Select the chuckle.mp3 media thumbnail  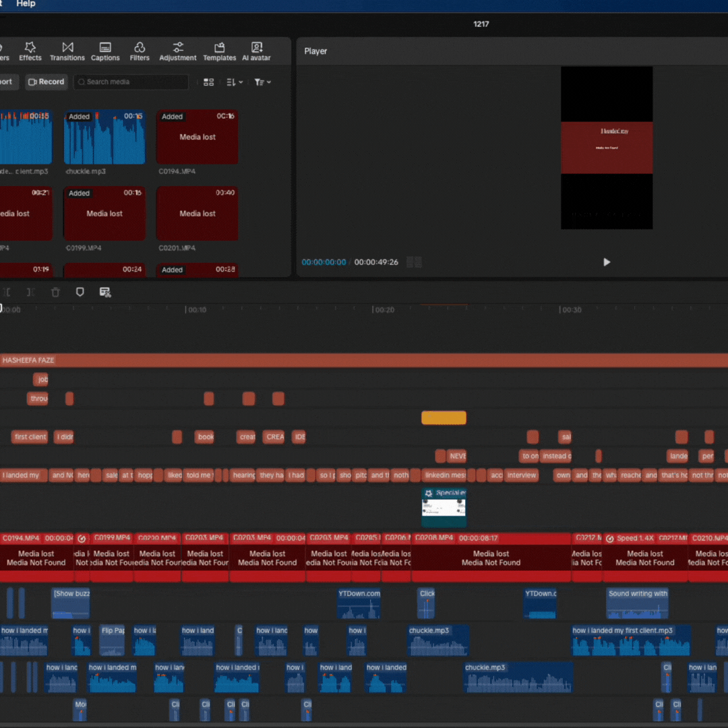[x=104, y=138]
